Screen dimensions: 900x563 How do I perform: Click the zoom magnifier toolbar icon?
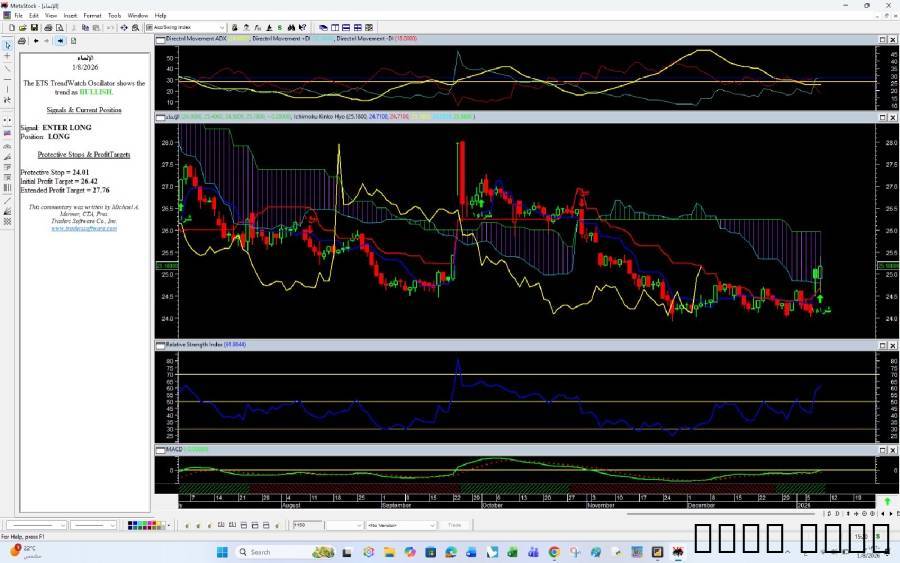click(135, 28)
